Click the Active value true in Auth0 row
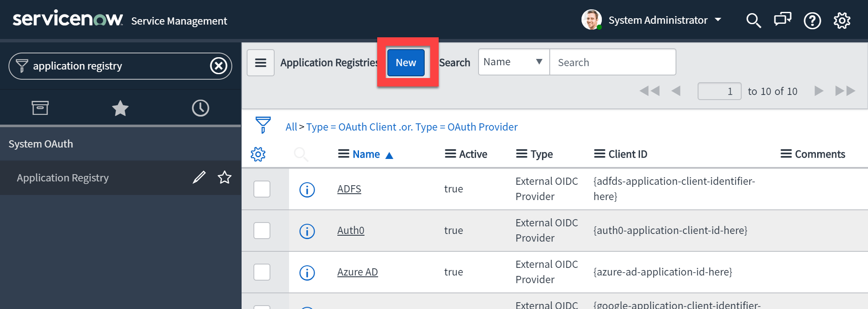The height and width of the screenshot is (309, 868). pyautogui.click(x=453, y=231)
